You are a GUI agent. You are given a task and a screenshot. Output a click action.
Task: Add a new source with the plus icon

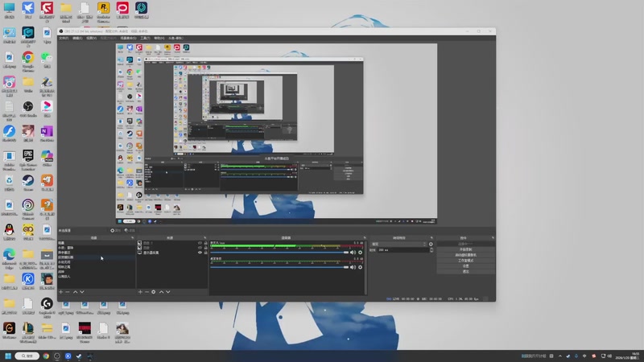(x=140, y=292)
